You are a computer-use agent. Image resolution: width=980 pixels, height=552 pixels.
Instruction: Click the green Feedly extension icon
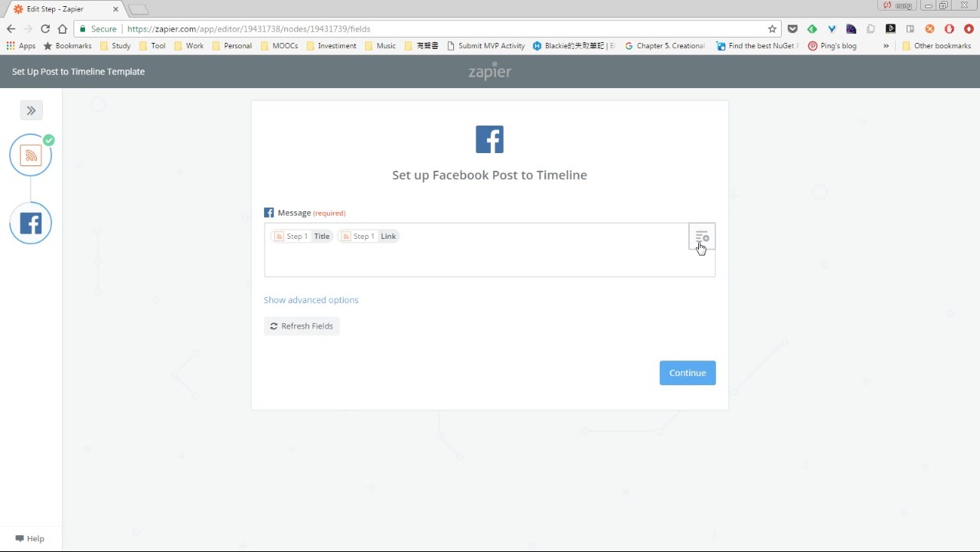point(812,29)
